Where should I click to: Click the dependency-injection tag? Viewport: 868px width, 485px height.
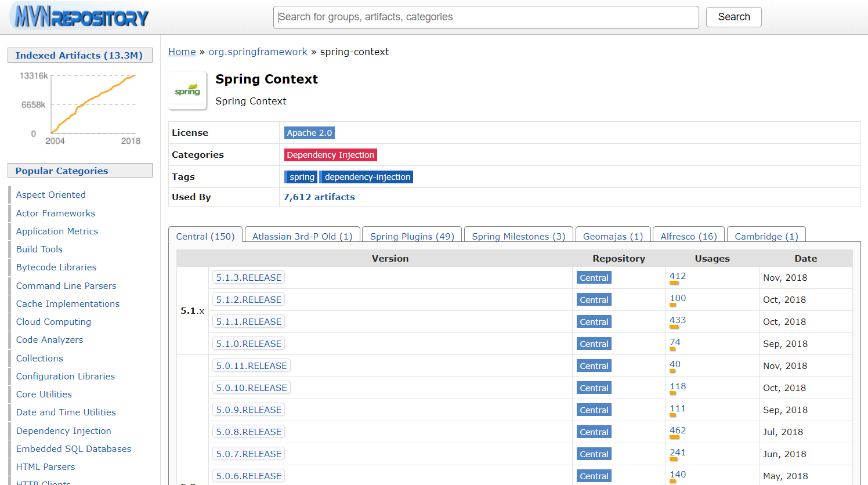[367, 177]
